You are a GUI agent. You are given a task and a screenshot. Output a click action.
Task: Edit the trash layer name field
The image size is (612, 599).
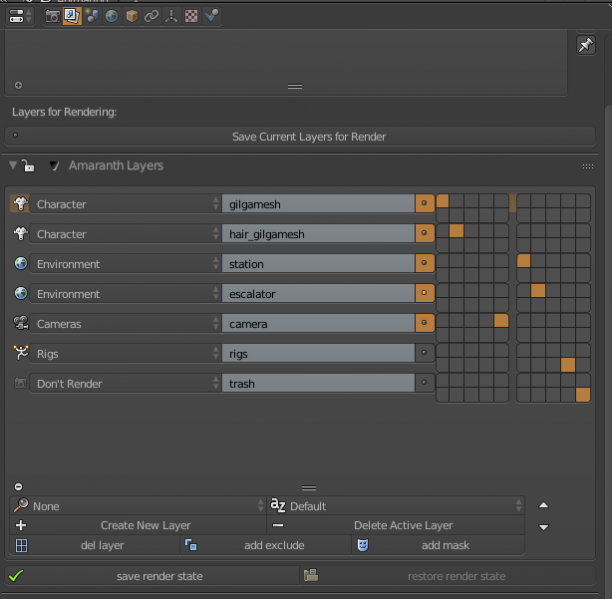pos(318,383)
